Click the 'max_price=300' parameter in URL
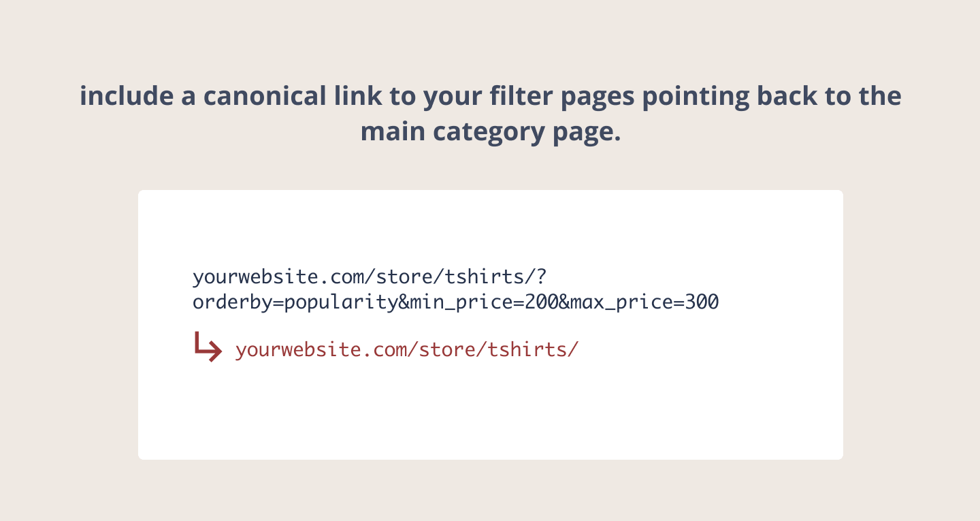 click(x=644, y=302)
